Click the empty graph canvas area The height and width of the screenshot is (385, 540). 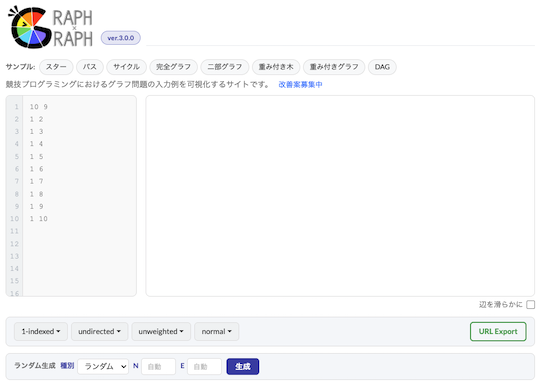pos(340,196)
